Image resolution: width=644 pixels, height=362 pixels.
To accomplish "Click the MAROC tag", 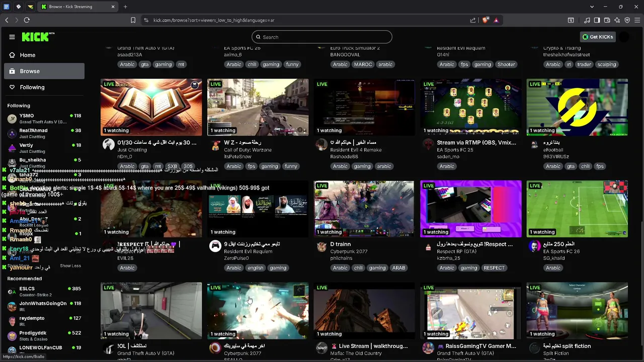I will pos(363,64).
